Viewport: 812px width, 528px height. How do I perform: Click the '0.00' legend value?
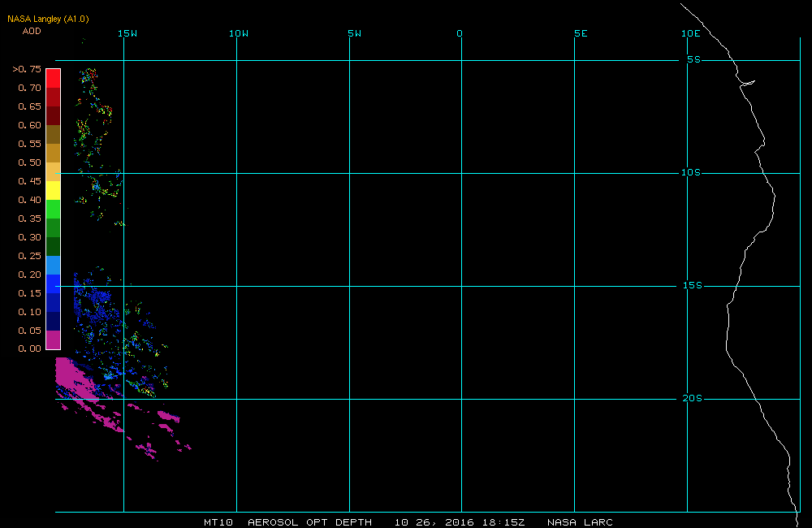point(29,348)
